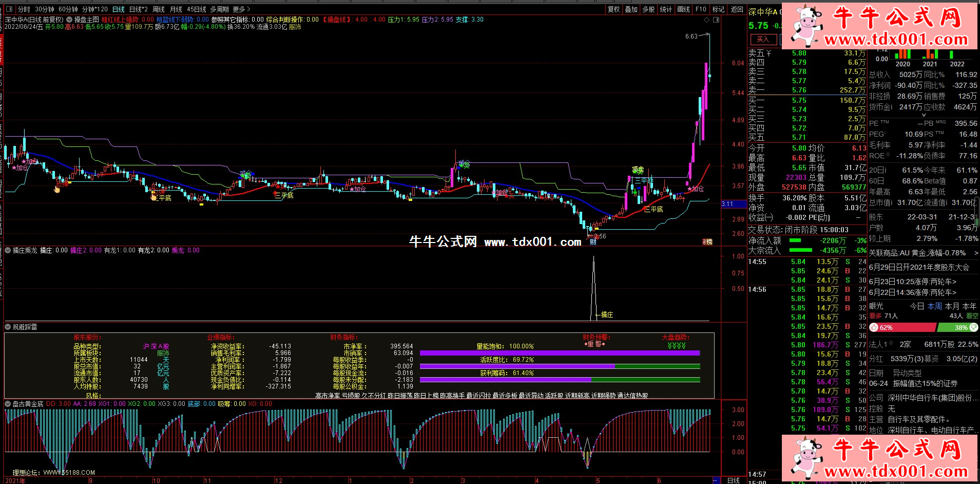Click the split-panel icon at chart top-right
Viewport: 980px width, 484px height.
(x=716, y=20)
